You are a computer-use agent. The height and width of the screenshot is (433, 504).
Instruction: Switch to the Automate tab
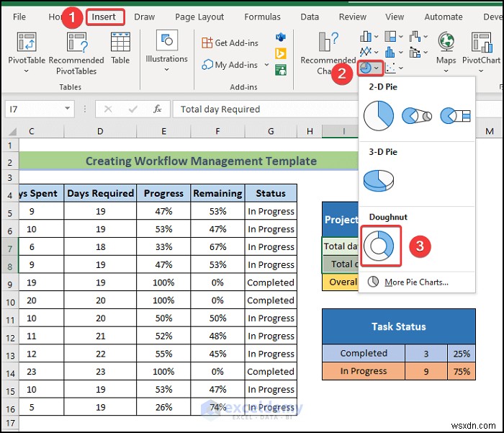pyautogui.click(x=444, y=17)
